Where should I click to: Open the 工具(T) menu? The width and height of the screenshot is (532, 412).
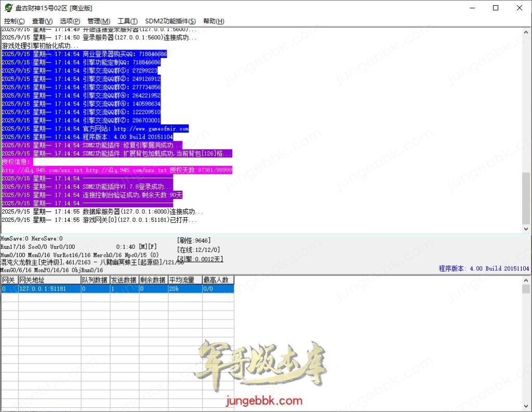[127, 21]
